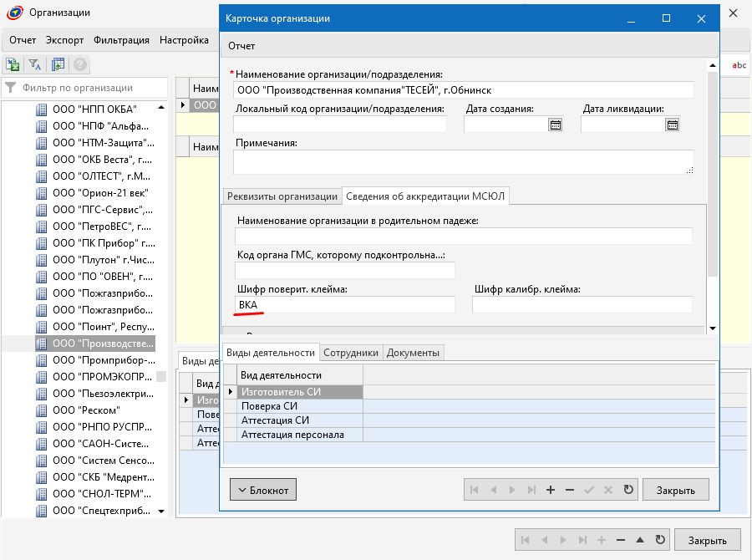This screenshot has height=560, width=752.
Task: Cancel edit with card X icon
Action: pos(608,490)
